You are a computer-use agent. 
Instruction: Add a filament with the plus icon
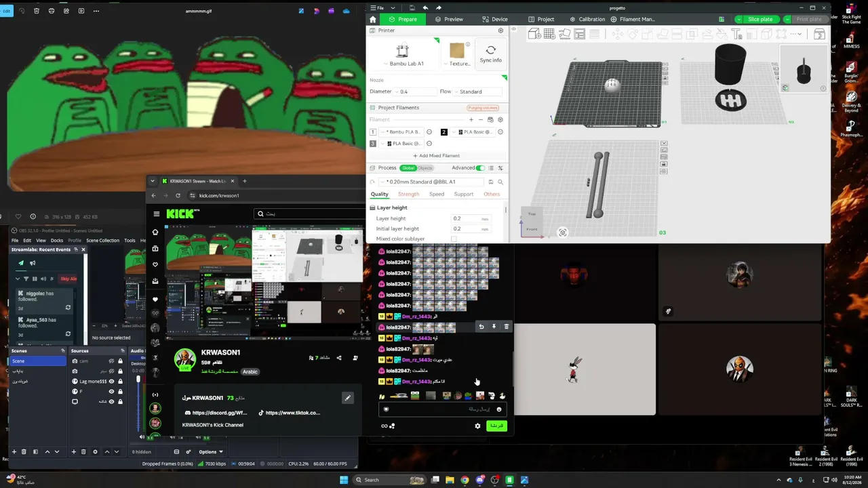(x=471, y=119)
